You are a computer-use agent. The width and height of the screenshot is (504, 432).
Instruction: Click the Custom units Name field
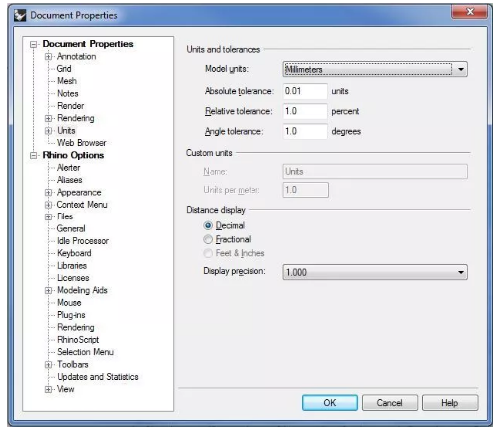(x=375, y=172)
